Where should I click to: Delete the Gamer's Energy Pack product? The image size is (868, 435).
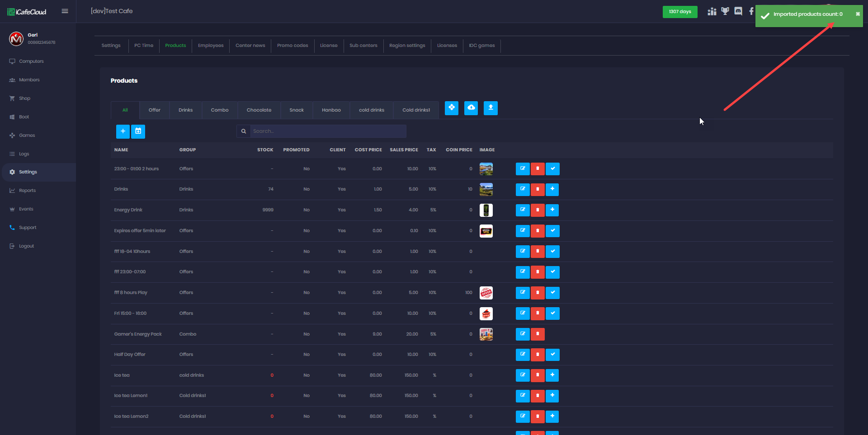[x=538, y=334]
